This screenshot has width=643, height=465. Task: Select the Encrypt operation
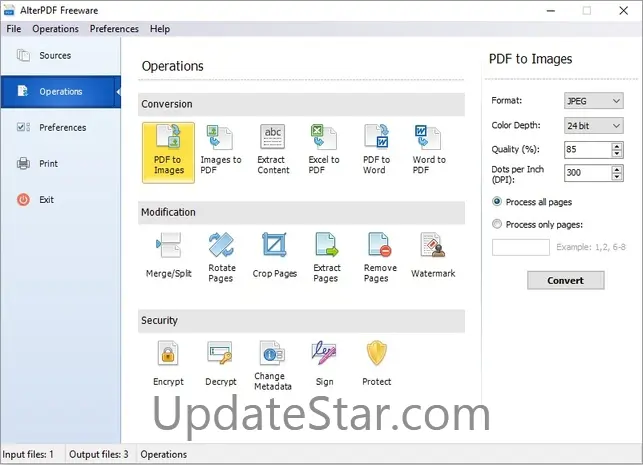[168, 364]
